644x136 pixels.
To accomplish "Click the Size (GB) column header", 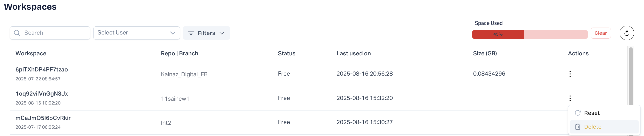I will [484, 54].
